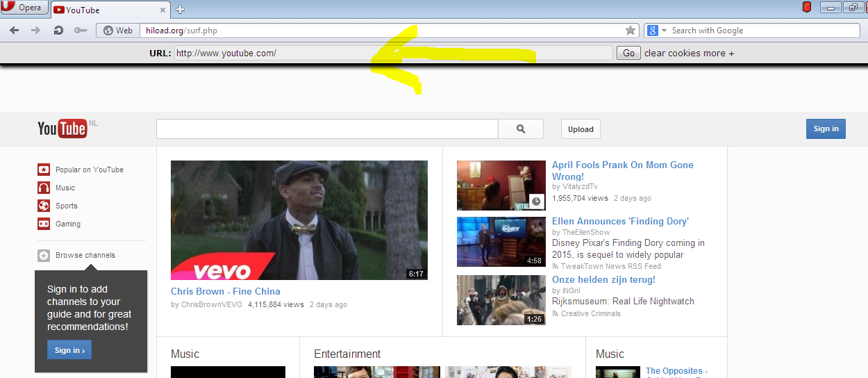The width and height of the screenshot is (868, 378).
Task: Open the Music section heading on left
Action: pyautogui.click(x=185, y=354)
